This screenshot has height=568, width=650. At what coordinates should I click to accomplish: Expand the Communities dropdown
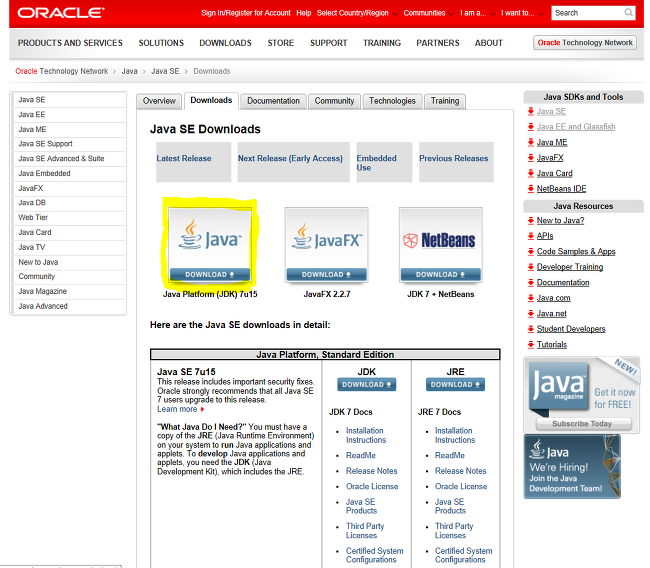tap(428, 13)
